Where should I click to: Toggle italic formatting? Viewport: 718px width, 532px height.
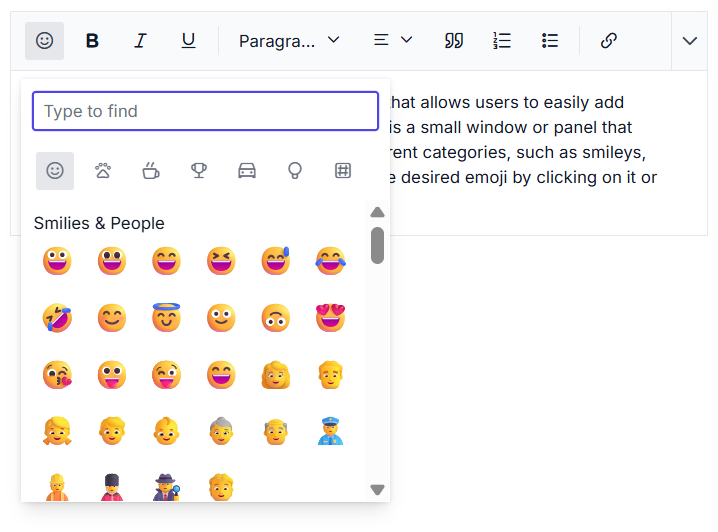(140, 41)
